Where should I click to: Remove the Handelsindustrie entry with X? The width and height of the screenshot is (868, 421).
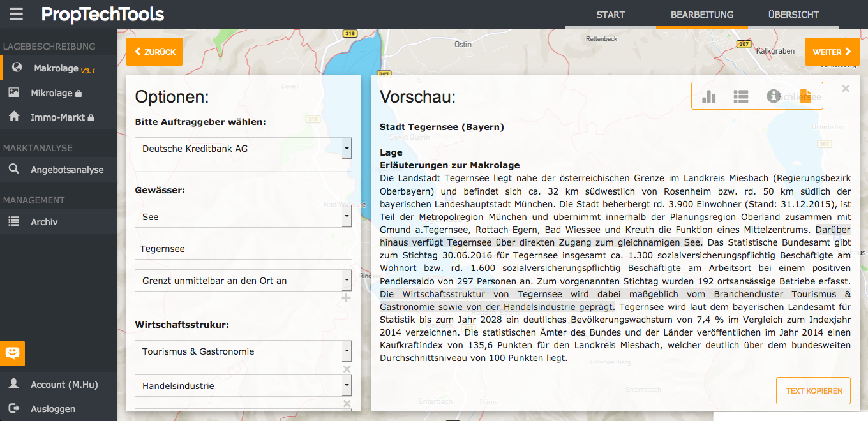347,404
